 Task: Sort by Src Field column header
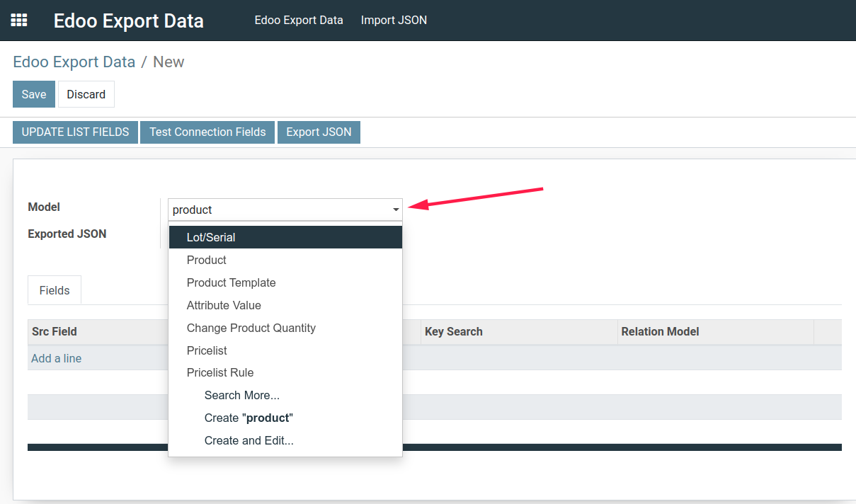[55, 331]
